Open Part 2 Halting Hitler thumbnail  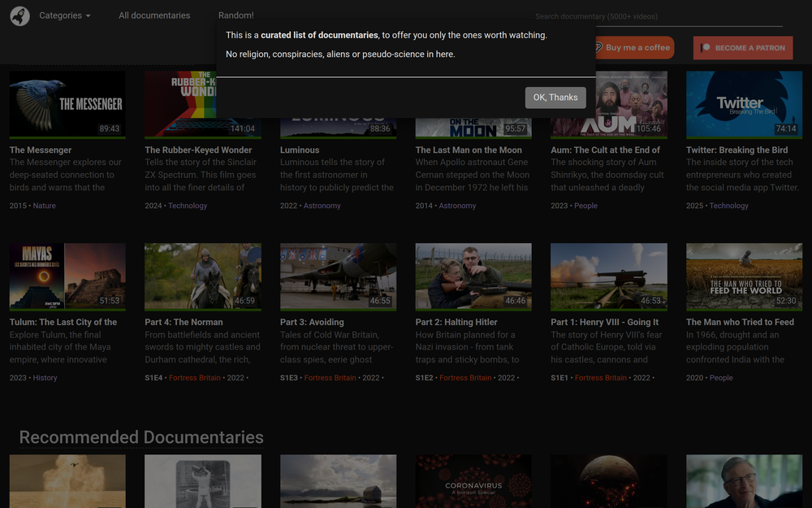[x=473, y=276]
